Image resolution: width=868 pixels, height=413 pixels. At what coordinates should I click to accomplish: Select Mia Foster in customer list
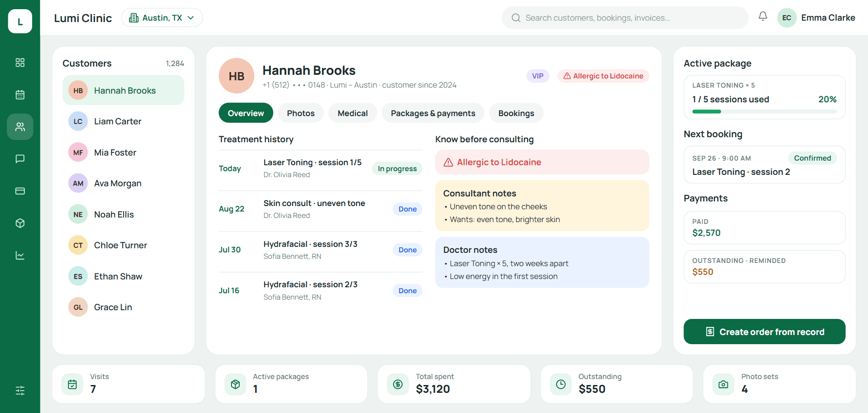[123, 152]
